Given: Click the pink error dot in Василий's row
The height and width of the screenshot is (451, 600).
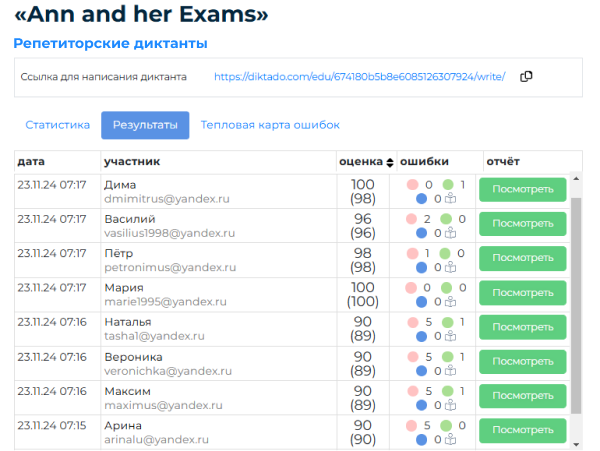Looking at the screenshot, I should [412, 219].
